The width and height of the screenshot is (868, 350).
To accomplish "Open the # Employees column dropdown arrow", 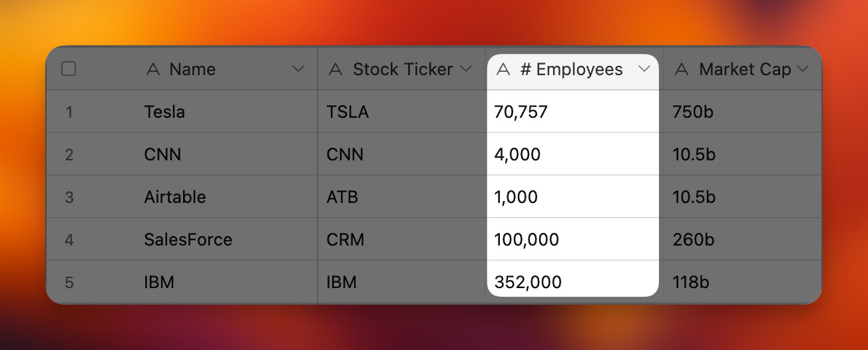I will (x=644, y=69).
